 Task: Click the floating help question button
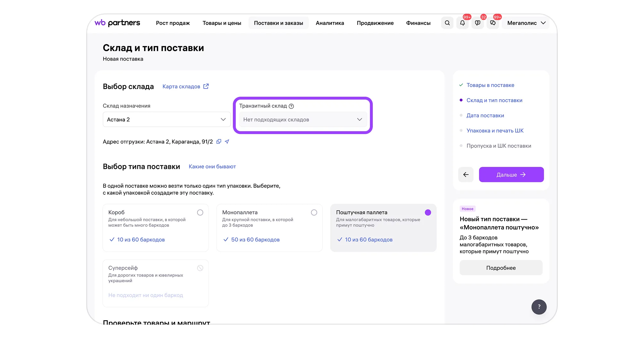[x=539, y=307]
